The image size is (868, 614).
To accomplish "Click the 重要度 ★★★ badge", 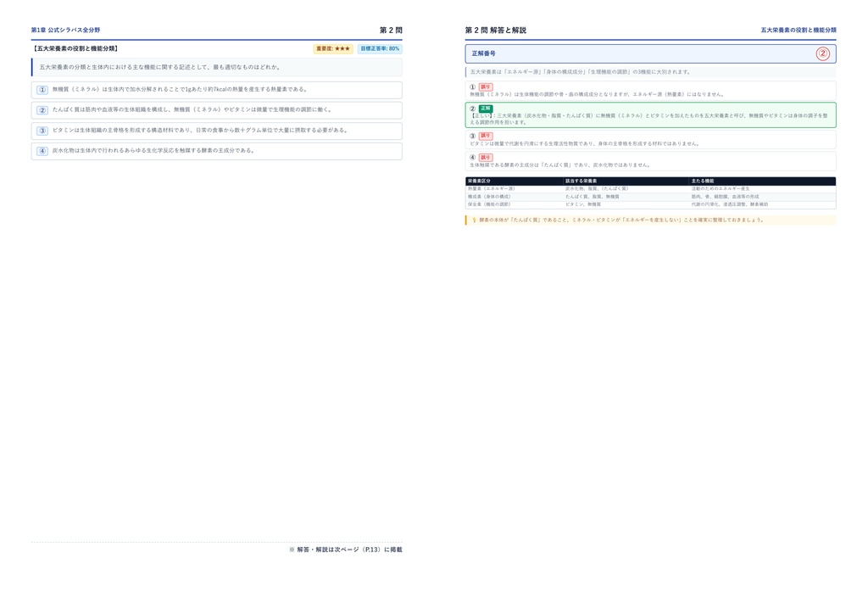I will tap(332, 48).
